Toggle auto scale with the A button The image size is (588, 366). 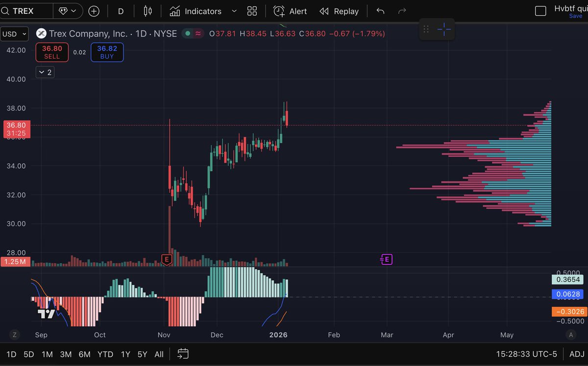click(570, 335)
